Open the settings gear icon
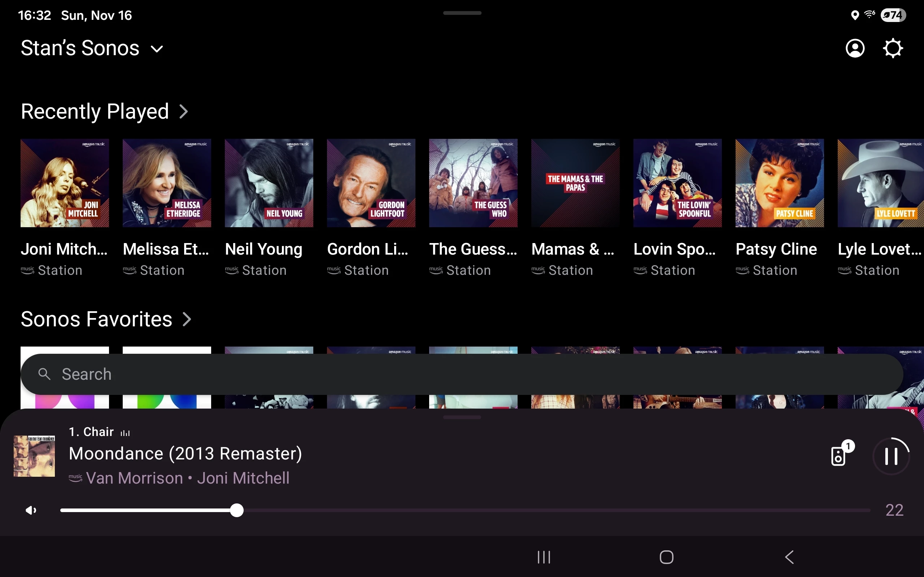 (893, 48)
